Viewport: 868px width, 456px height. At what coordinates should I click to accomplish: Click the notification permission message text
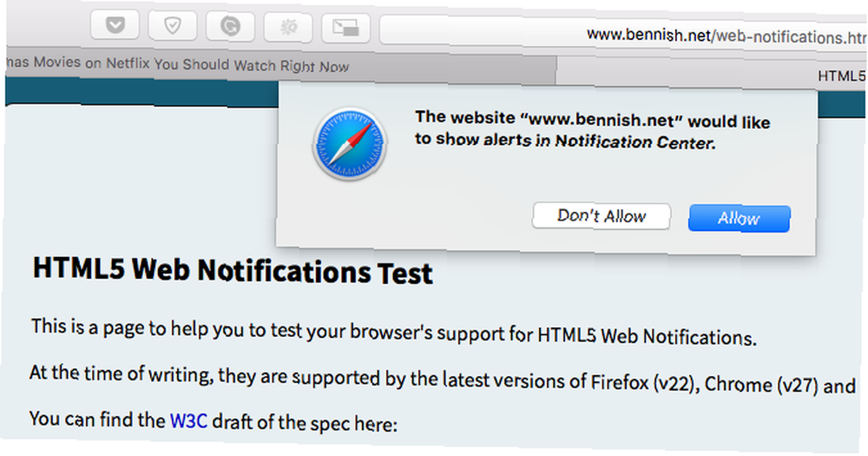(x=592, y=130)
